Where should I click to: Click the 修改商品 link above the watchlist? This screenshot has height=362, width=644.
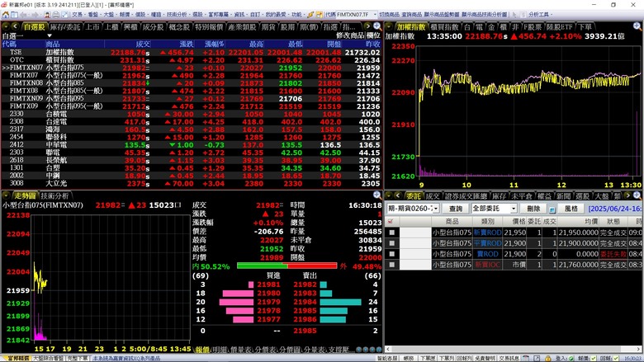coord(350,35)
